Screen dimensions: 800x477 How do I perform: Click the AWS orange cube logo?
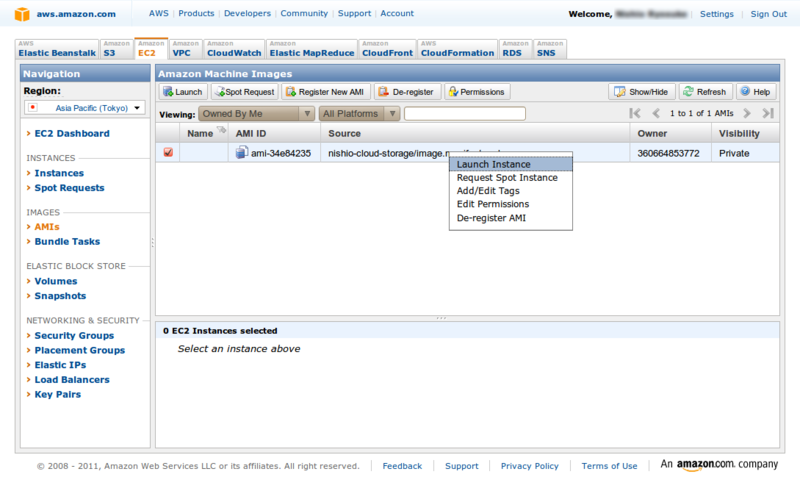[22, 14]
